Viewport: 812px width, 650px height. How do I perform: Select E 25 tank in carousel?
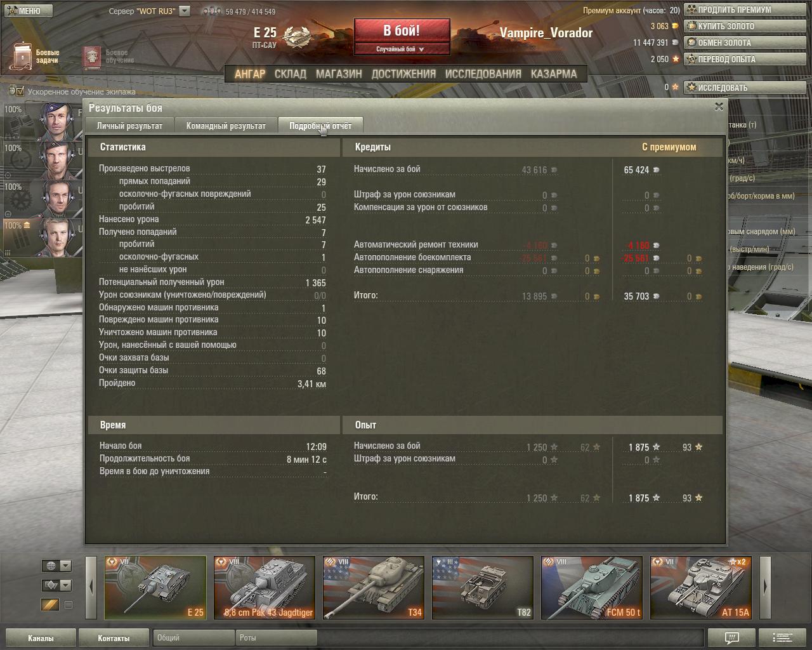[x=155, y=588]
